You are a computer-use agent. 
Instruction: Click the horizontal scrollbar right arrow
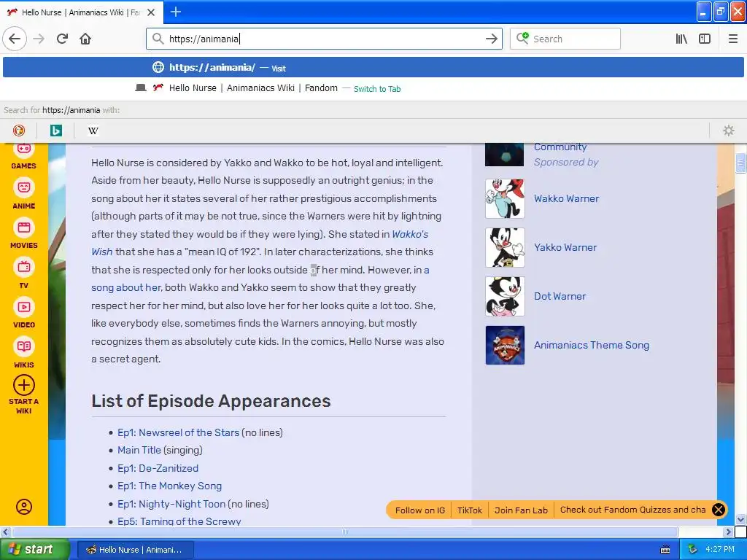(x=729, y=532)
